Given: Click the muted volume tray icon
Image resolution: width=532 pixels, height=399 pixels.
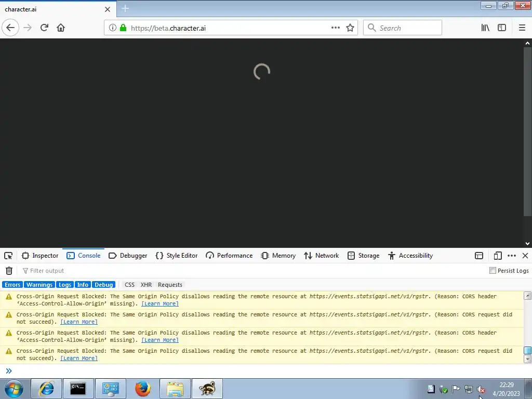Looking at the screenshot, I should pos(481,389).
